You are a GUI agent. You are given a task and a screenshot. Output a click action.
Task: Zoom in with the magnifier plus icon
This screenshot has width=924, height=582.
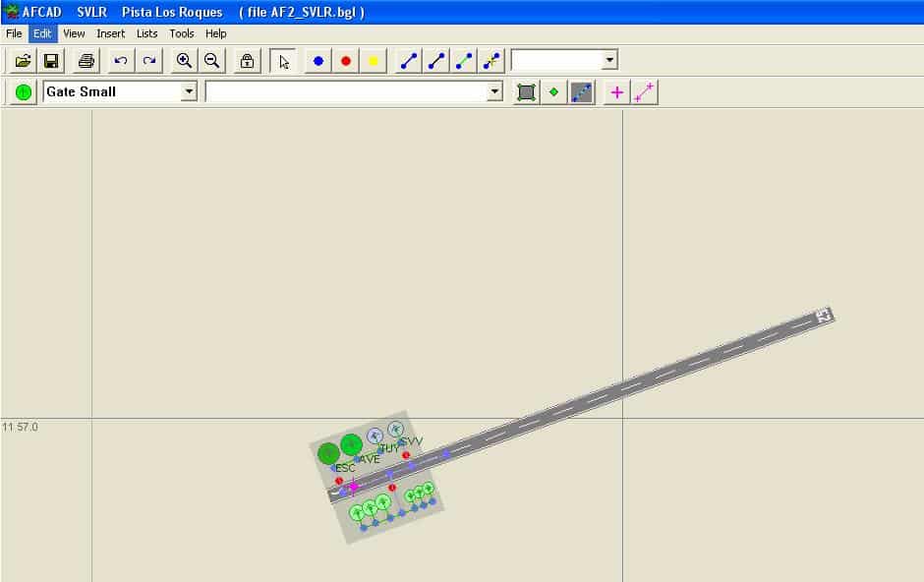point(184,61)
